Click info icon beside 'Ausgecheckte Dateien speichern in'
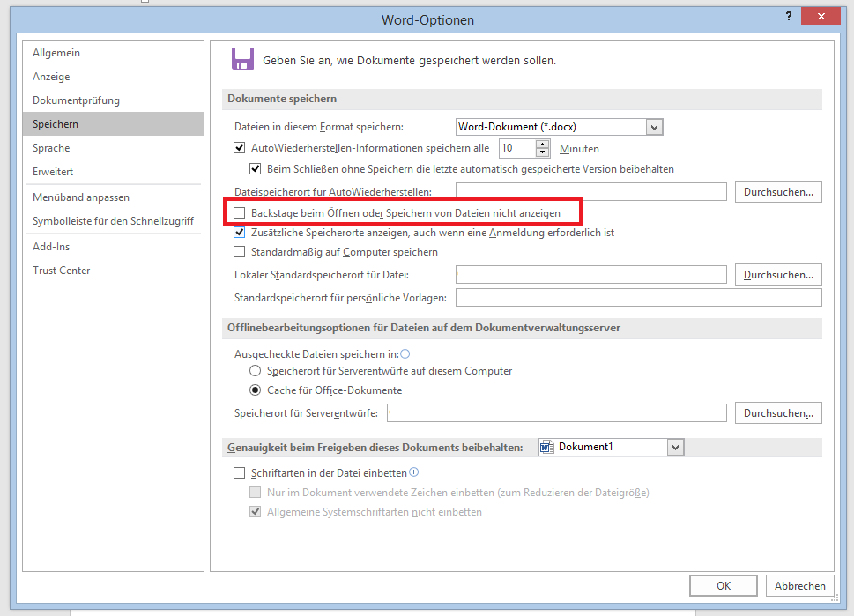Screen dimensions: 854x616 tap(405, 353)
